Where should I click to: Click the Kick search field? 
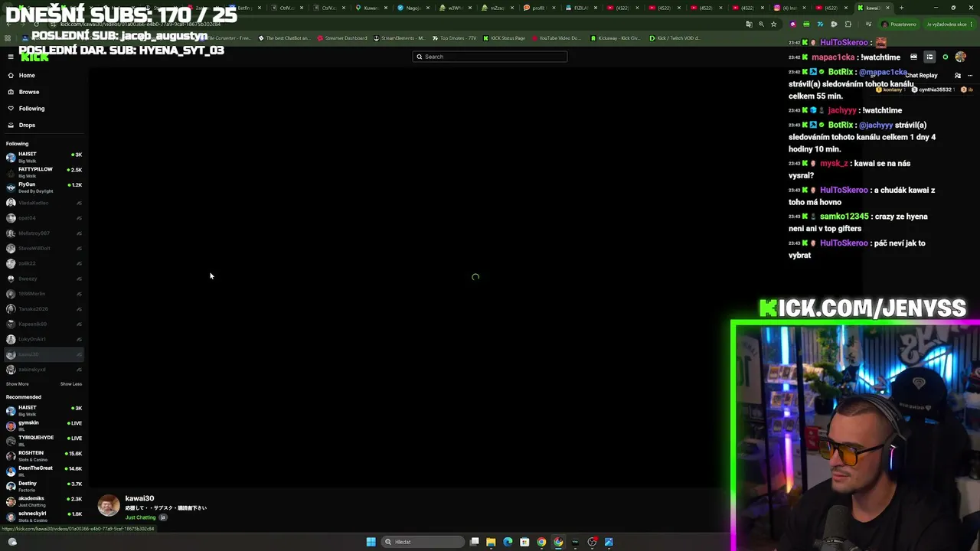tap(490, 57)
